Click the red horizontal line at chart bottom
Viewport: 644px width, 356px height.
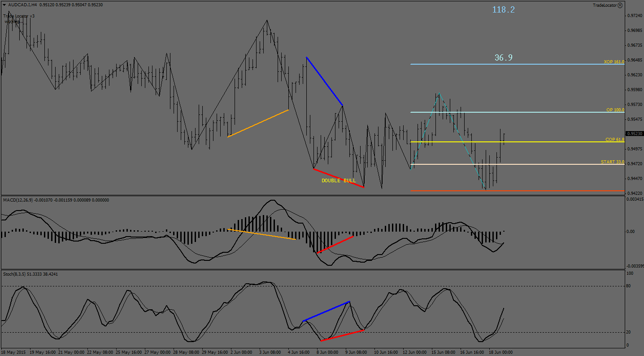click(516, 191)
